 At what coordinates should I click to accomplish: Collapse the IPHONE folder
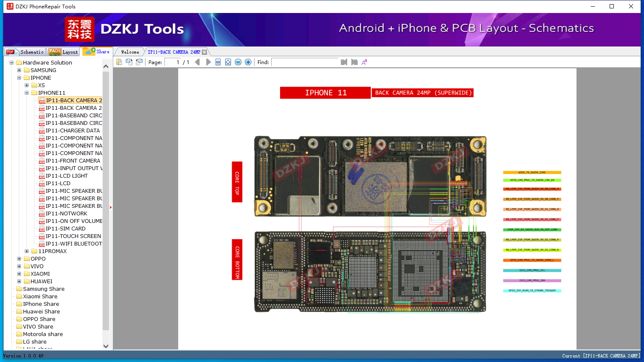19,78
